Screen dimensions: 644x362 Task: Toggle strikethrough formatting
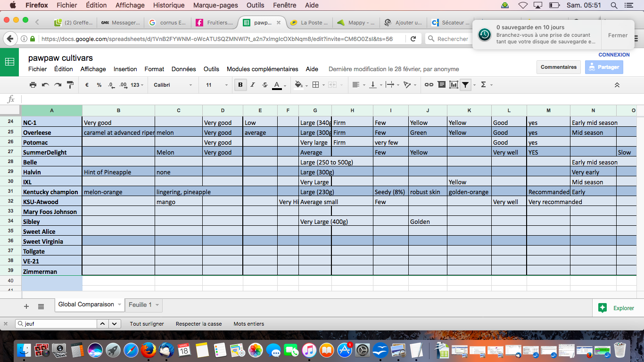[265, 85]
